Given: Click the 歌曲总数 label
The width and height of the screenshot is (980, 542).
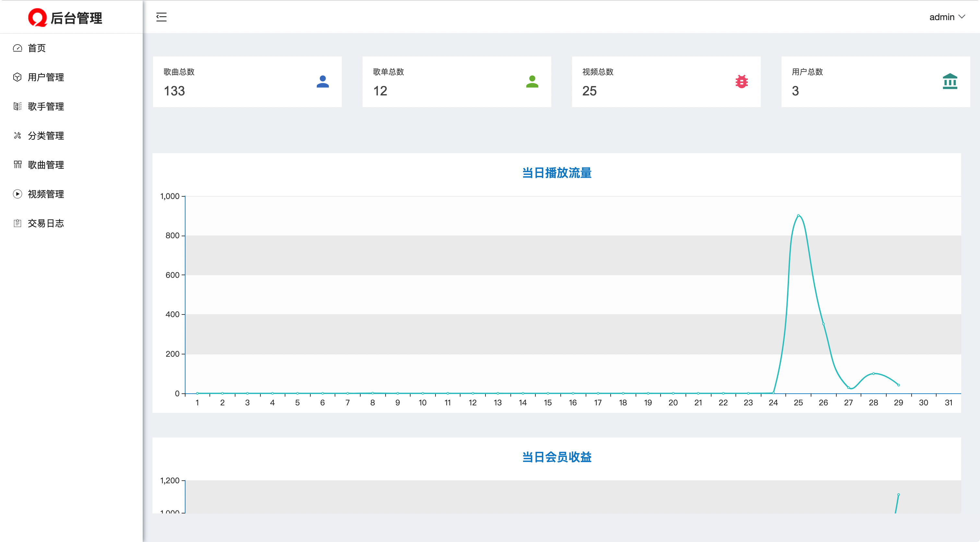Looking at the screenshot, I should click(x=179, y=72).
